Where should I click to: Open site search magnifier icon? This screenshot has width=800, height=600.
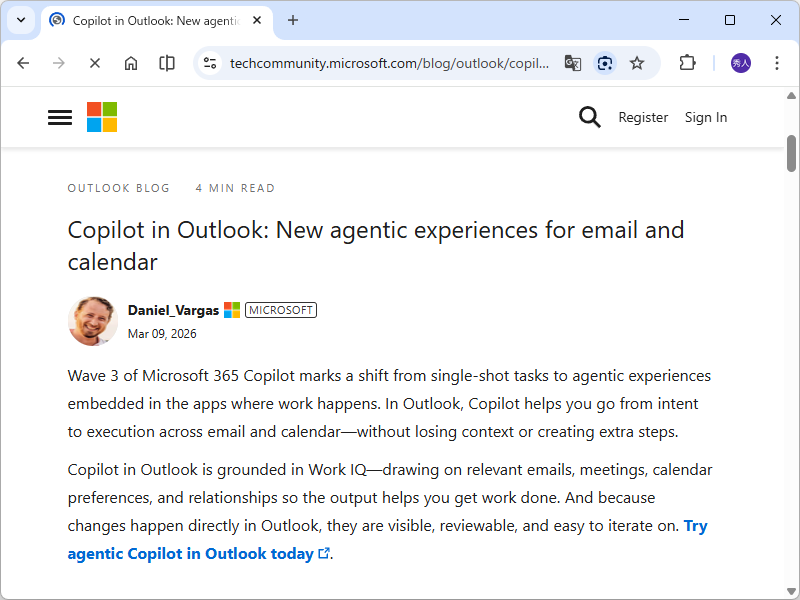tap(590, 117)
